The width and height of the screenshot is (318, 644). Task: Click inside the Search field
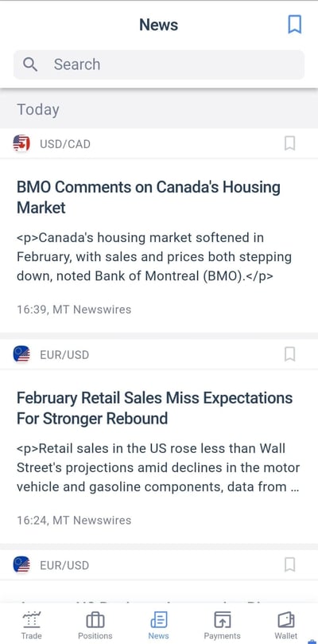pyautogui.click(x=159, y=64)
